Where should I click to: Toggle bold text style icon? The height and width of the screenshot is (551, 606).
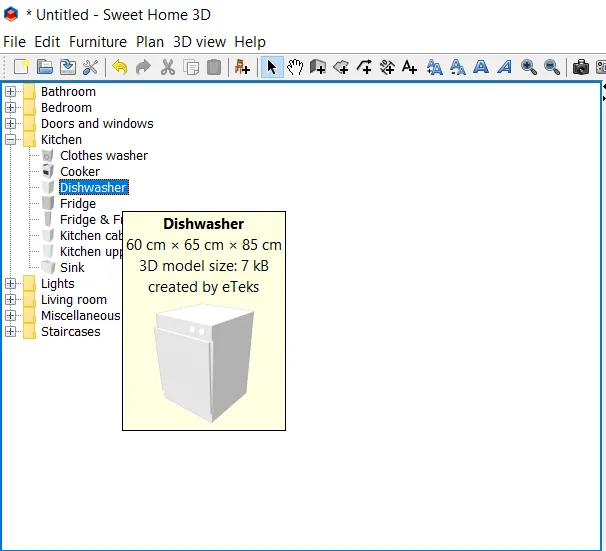click(481, 67)
